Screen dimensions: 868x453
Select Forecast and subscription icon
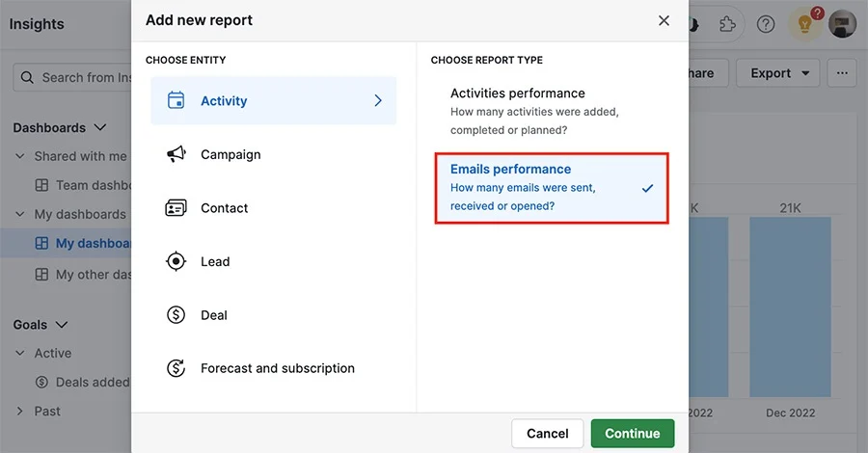click(176, 368)
